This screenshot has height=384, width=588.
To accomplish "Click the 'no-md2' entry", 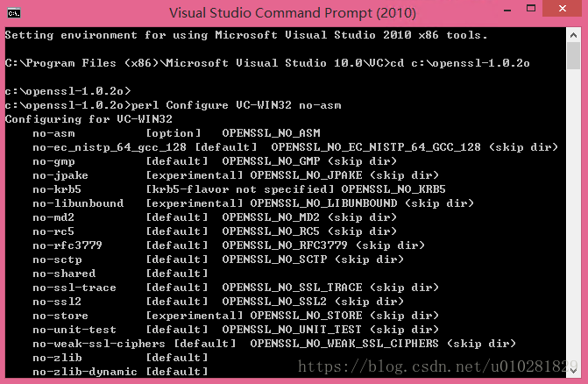I will [x=53, y=217].
